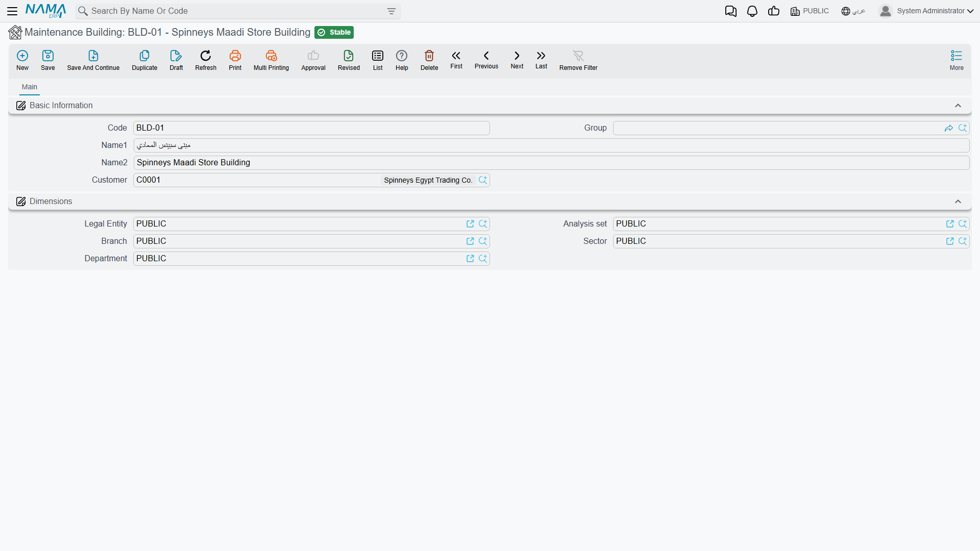The height and width of the screenshot is (551, 980).
Task: Open Analysis set record in new window
Action: tap(950, 224)
